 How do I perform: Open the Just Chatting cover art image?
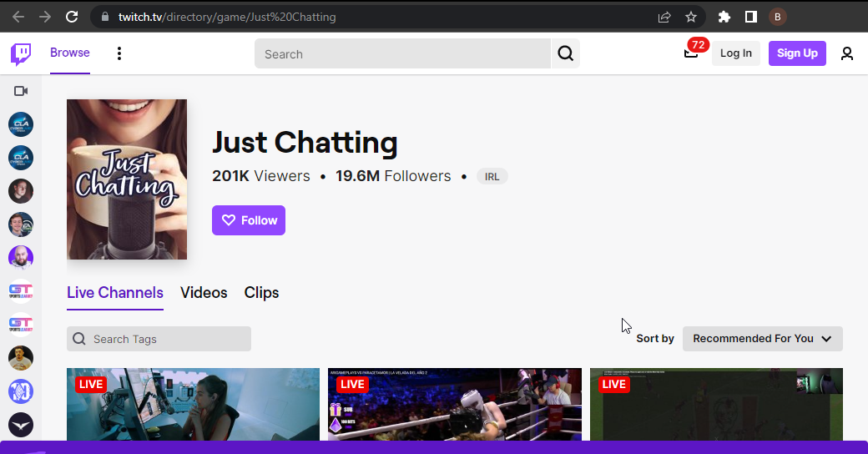tap(127, 179)
